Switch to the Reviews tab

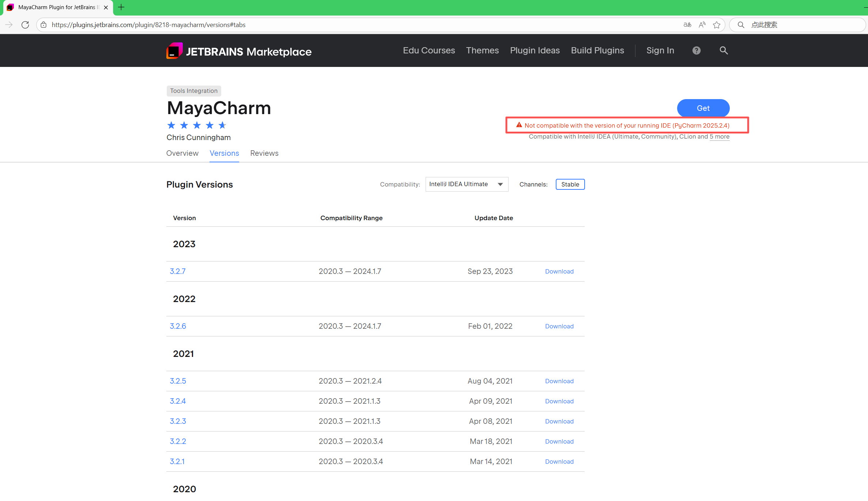pyautogui.click(x=264, y=153)
